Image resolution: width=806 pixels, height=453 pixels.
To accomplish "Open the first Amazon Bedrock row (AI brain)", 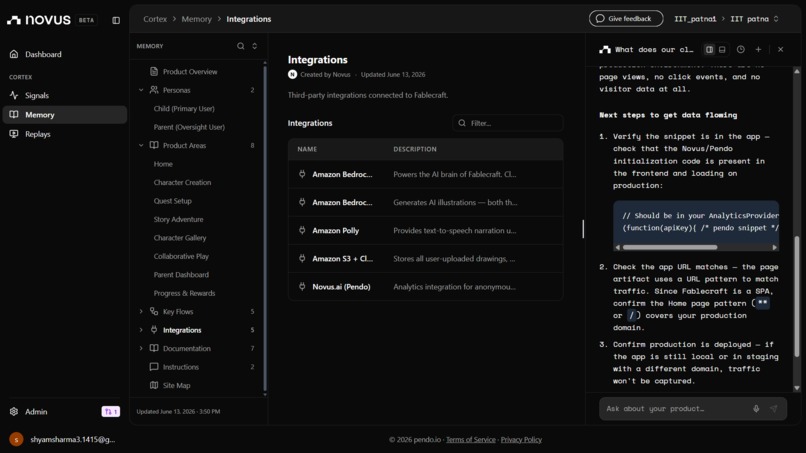I will 425,174.
